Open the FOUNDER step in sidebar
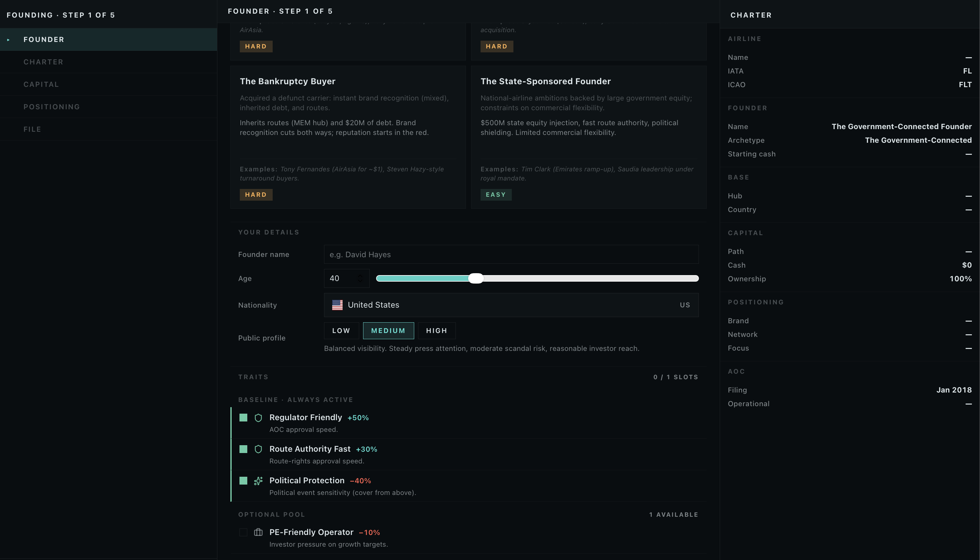The height and width of the screenshot is (560, 980). [108, 40]
